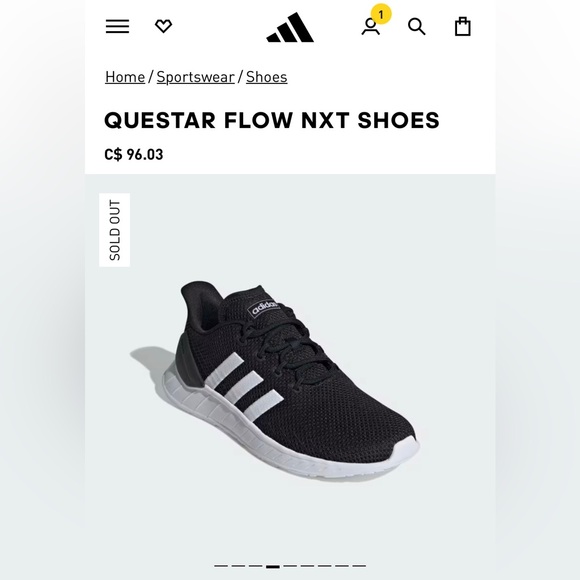Follow the Home breadcrumb link
This screenshot has height=580, width=580.
pyautogui.click(x=125, y=77)
